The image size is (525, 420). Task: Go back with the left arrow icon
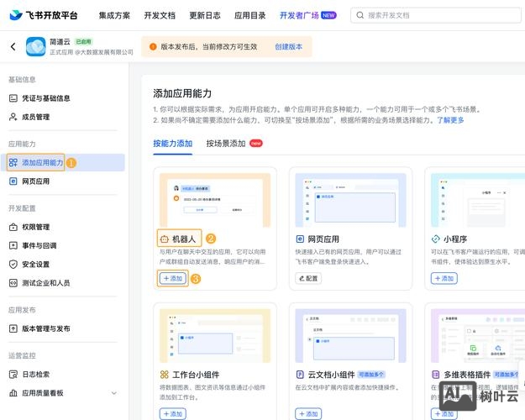pyautogui.click(x=13, y=46)
